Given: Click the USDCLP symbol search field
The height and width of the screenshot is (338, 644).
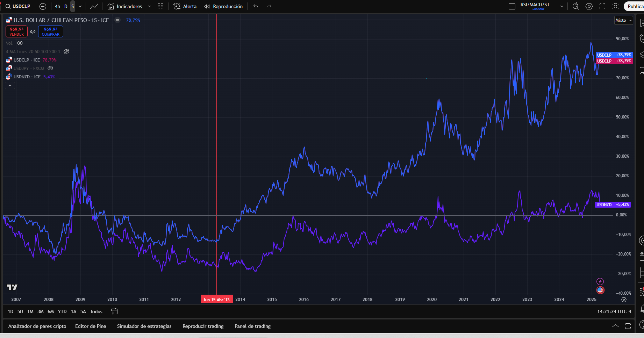Looking at the screenshot, I should [18, 6].
